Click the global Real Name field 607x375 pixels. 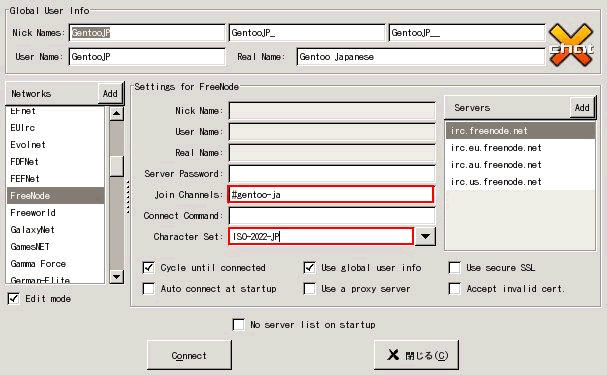(421, 57)
